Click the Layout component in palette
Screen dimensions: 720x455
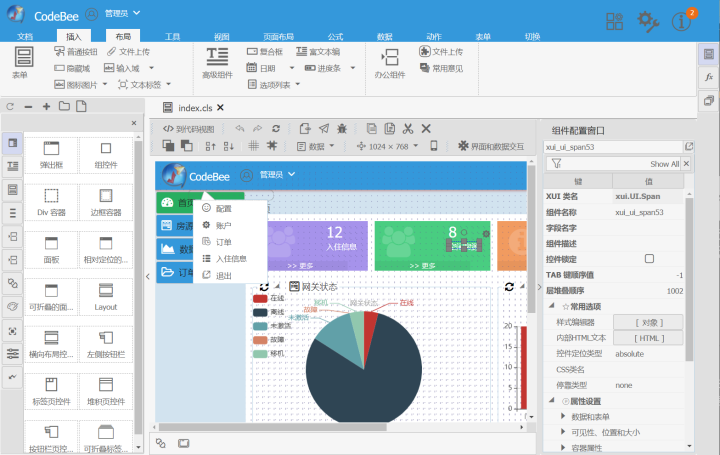click(106, 297)
